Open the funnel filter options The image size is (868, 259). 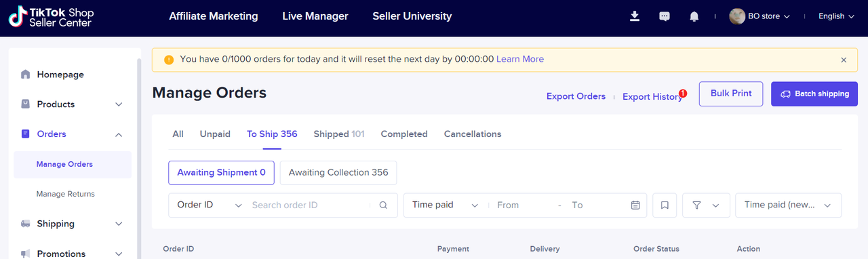pyautogui.click(x=706, y=205)
